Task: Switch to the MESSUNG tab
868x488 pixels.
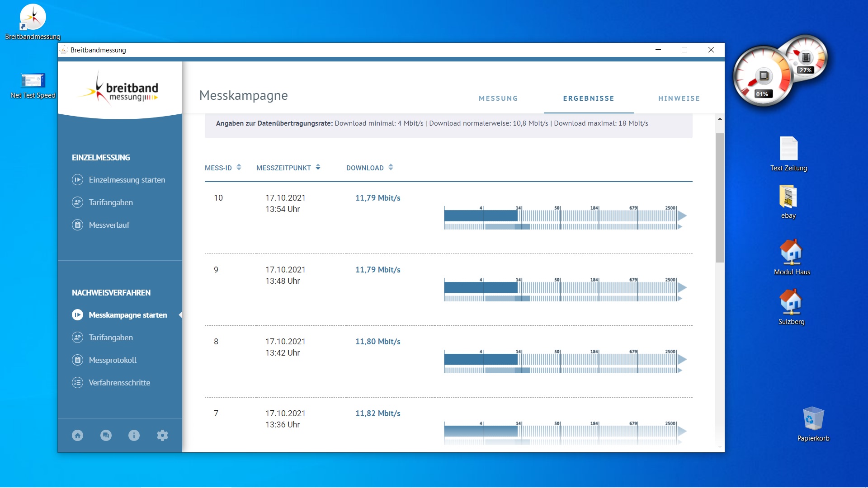Action: pos(498,99)
